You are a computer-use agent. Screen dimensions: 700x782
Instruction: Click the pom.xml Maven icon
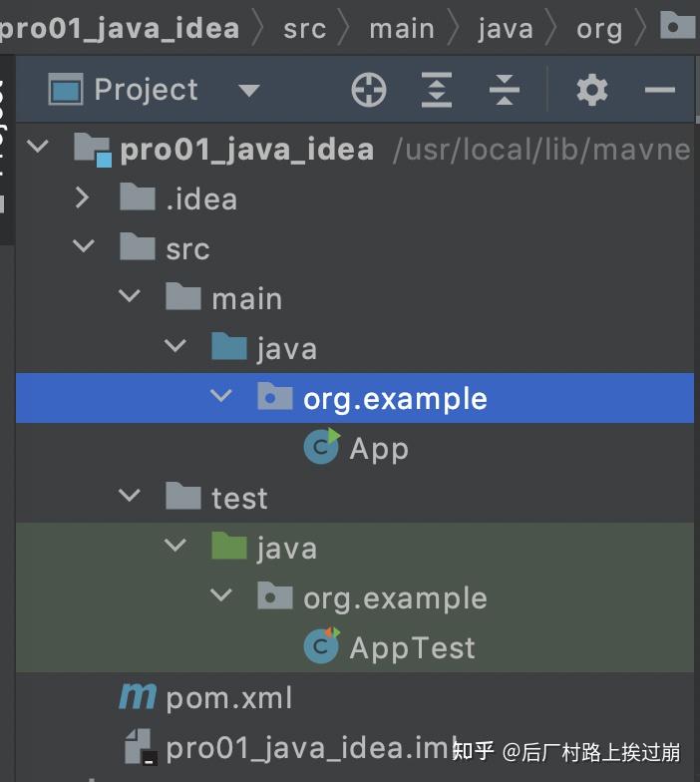click(137, 697)
